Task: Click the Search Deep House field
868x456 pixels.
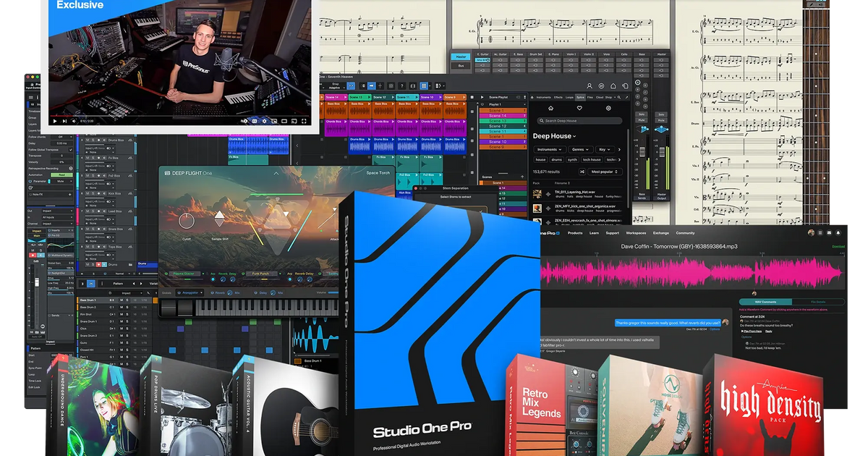Action: pyautogui.click(x=579, y=121)
